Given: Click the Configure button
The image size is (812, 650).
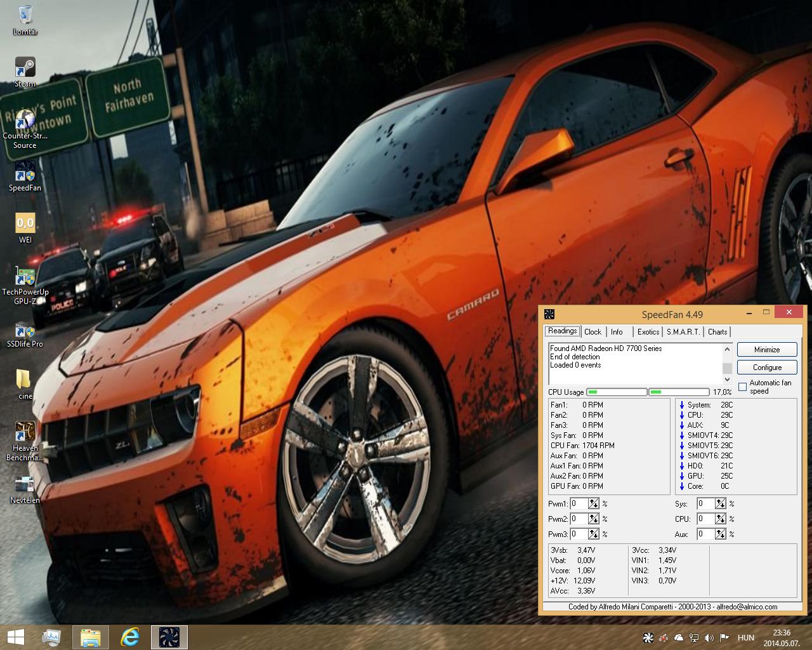Looking at the screenshot, I should click(x=767, y=368).
